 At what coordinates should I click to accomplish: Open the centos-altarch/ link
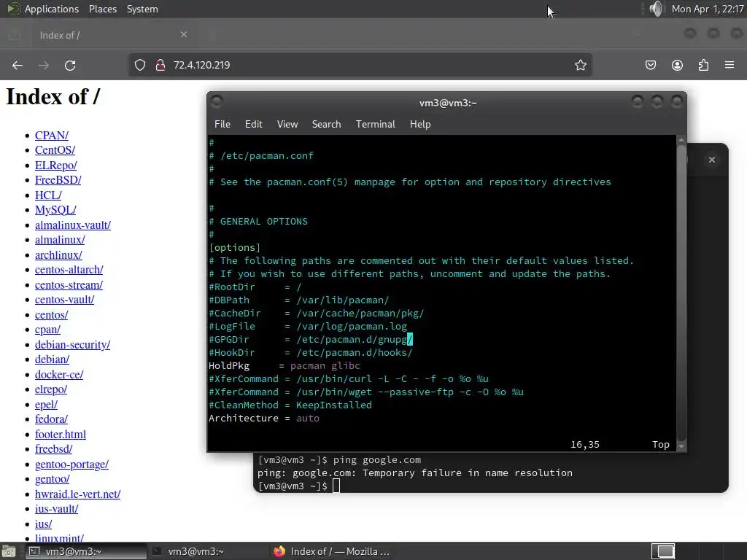(x=69, y=270)
